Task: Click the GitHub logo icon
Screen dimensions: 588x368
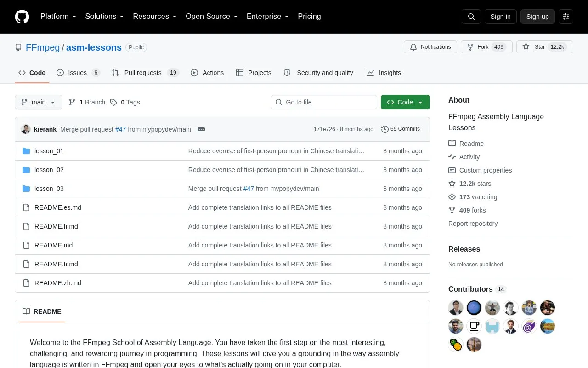Action: [22, 17]
